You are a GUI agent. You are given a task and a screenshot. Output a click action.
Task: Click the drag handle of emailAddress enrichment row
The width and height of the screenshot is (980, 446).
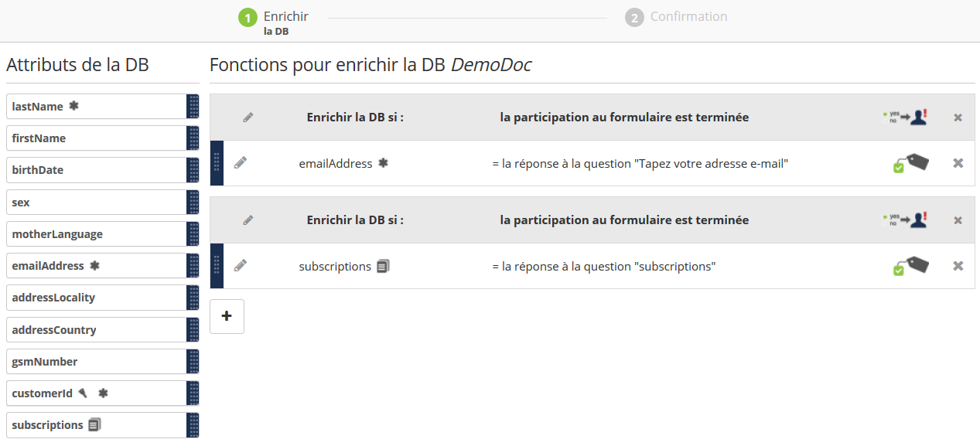(217, 163)
